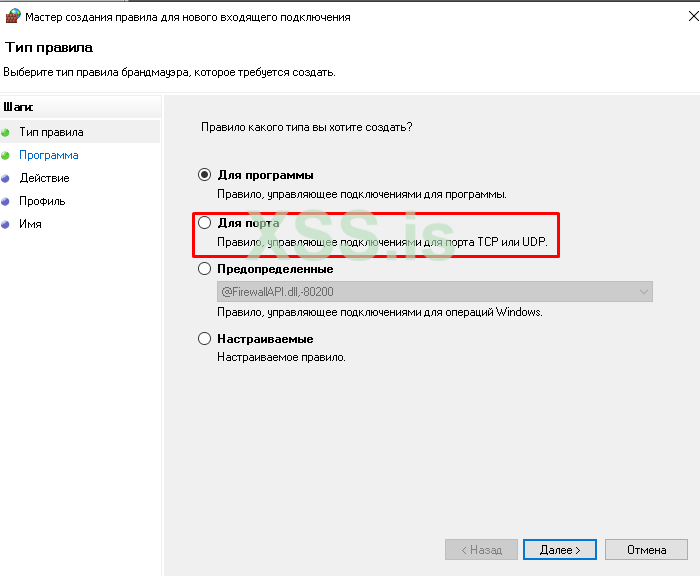700x576 pixels.
Task: Select the Предопределенные radio option
Action: click(205, 269)
